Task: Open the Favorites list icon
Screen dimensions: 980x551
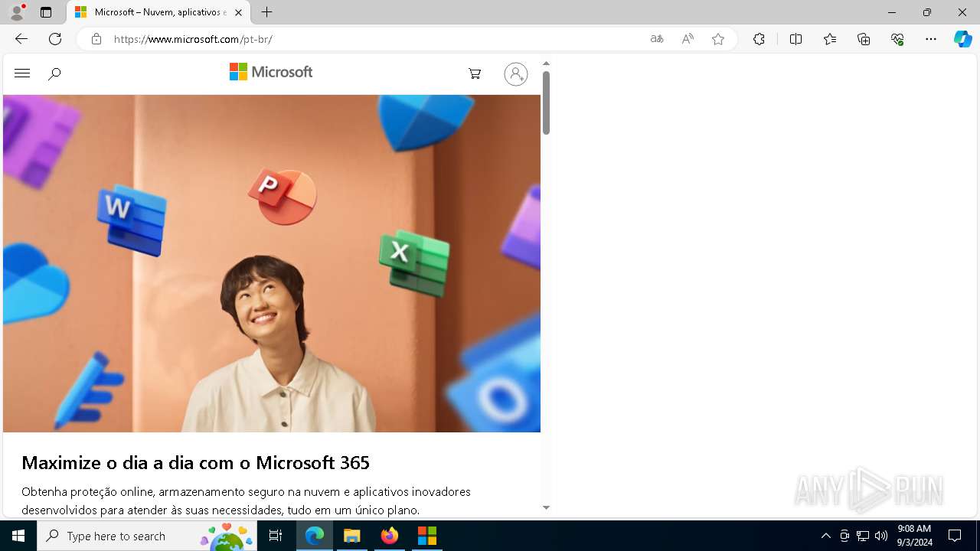Action: 830,39
